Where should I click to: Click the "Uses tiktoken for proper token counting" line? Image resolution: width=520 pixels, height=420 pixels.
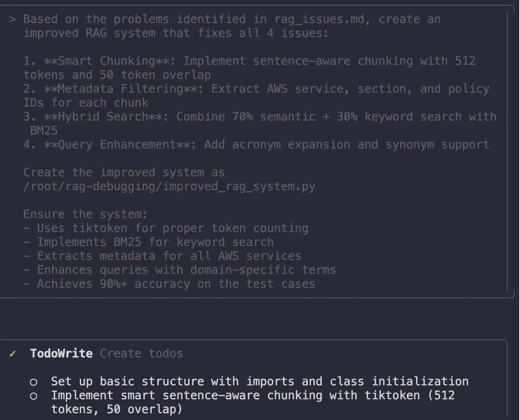coord(172,228)
